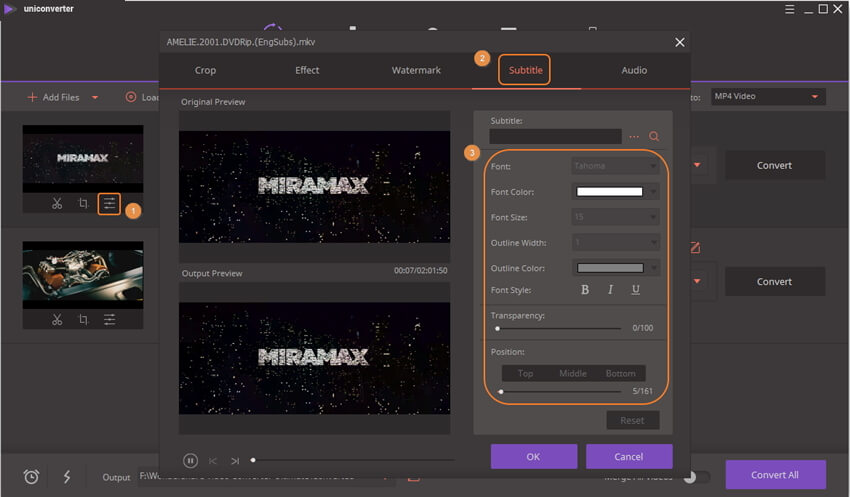Open the Font Size dropdown
The image size is (850, 497).
point(615,217)
